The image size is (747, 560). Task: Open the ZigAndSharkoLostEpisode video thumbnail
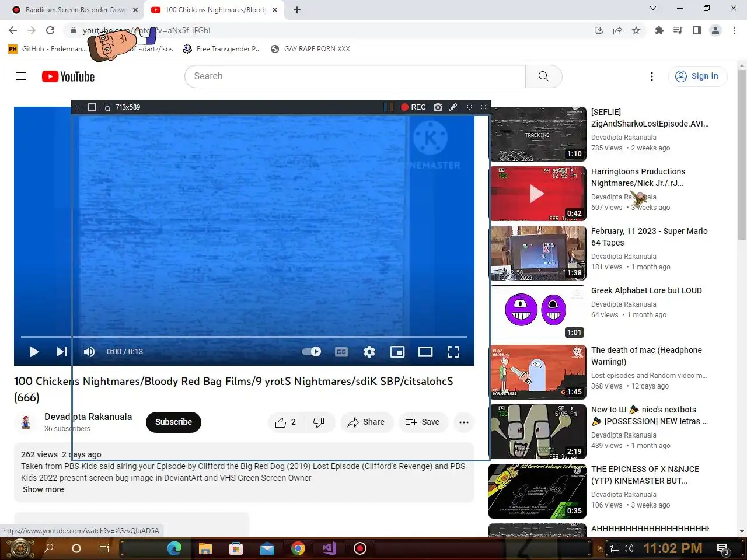click(x=537, y=134)
